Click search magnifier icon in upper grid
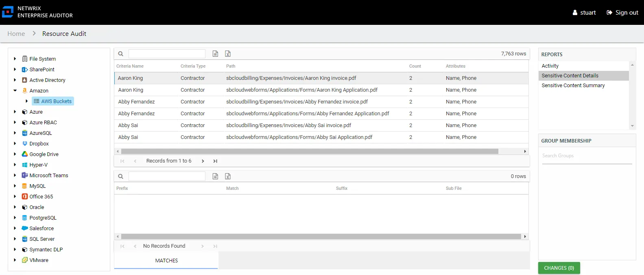Screen dimensions: 644x275 point(121,54)
